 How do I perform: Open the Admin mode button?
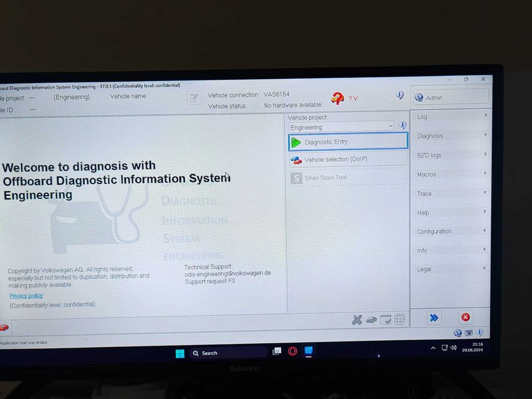pyautogui.click(x=450, y=97)
